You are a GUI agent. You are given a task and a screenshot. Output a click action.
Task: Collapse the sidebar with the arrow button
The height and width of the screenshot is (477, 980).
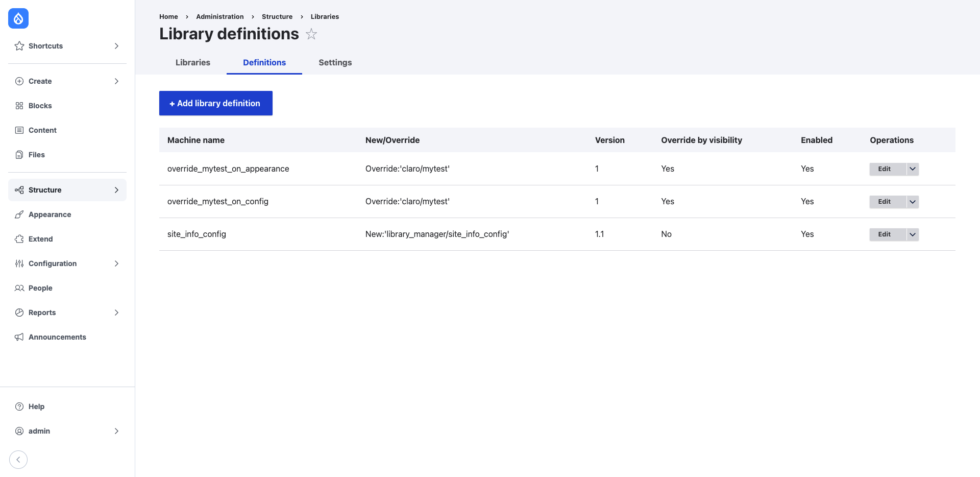18,460
